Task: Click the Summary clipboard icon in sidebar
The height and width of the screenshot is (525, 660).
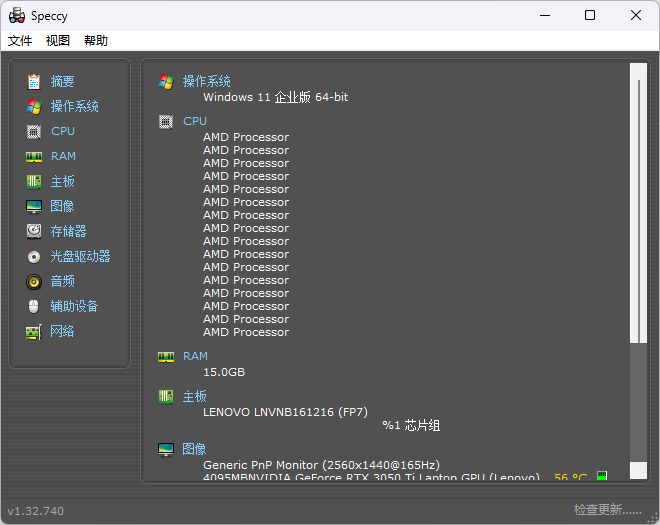Action: pos(34,81)
